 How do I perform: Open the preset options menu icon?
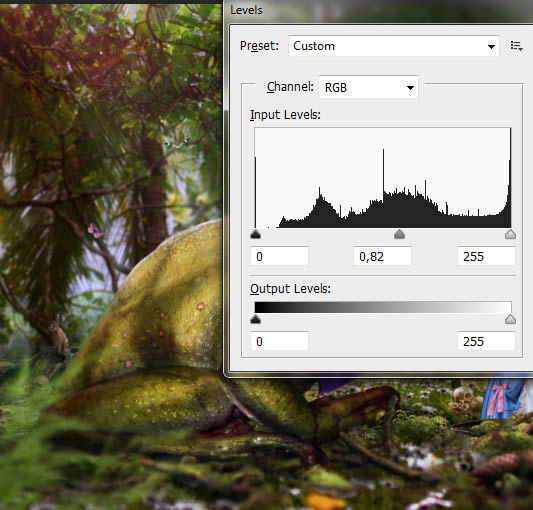tap(516, 46)
